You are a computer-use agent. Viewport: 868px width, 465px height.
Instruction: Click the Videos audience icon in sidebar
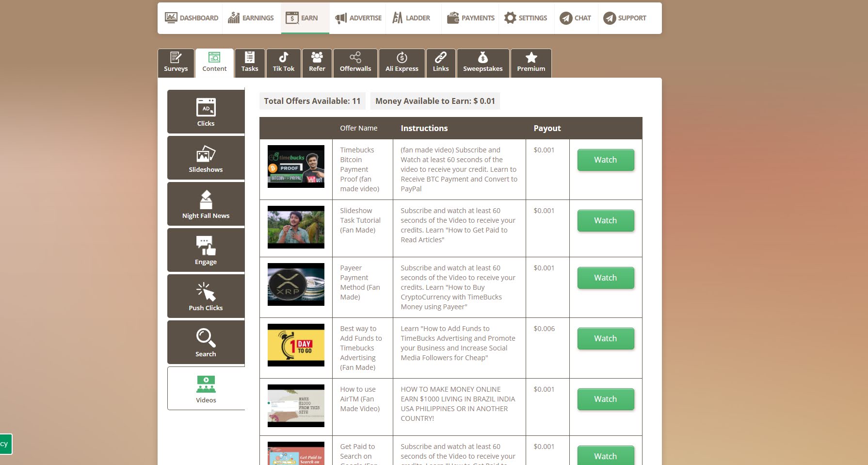point(206,384)
